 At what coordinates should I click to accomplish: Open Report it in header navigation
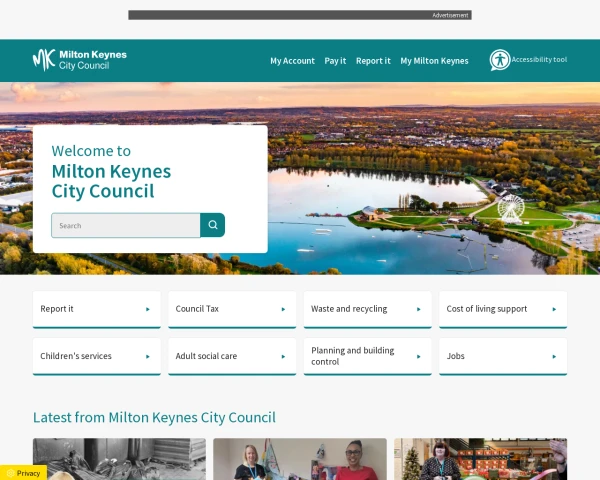373,61
